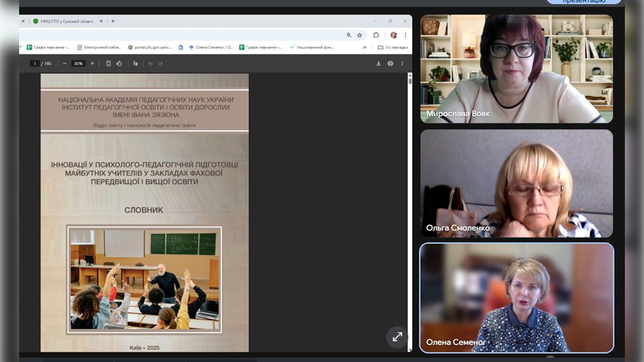The height and width of the screenshot is (362, 644).
Task: Click Олена Семеног's video tile
Action: click(x=517, y=298)
